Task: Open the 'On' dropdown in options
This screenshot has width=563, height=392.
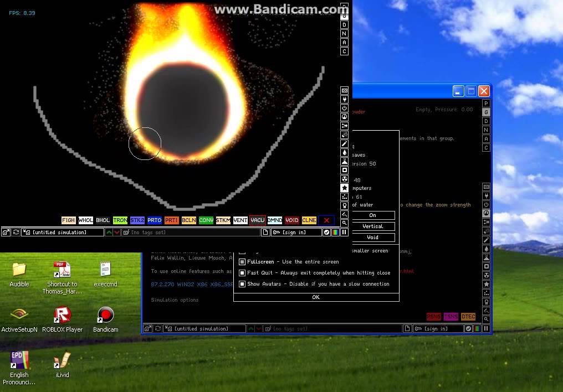Action: [x=373, y=215]
